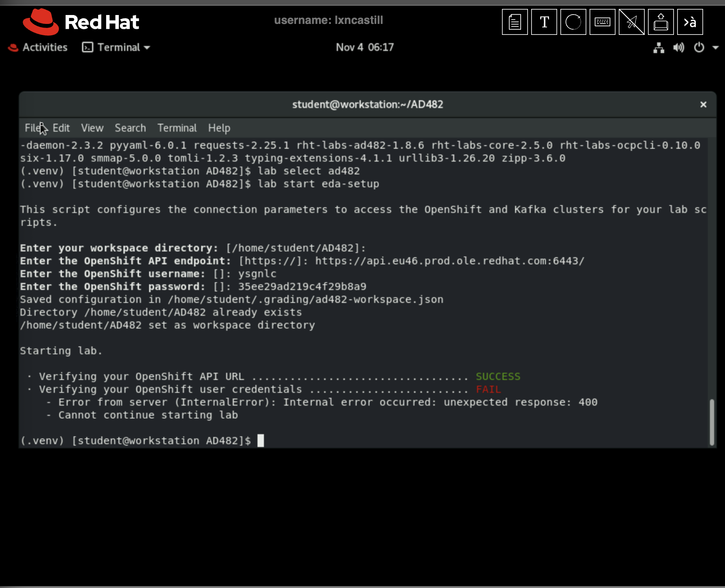The image size is (725, 588).
Task: Click the crossed-out pointer icon
Action: 632,22
